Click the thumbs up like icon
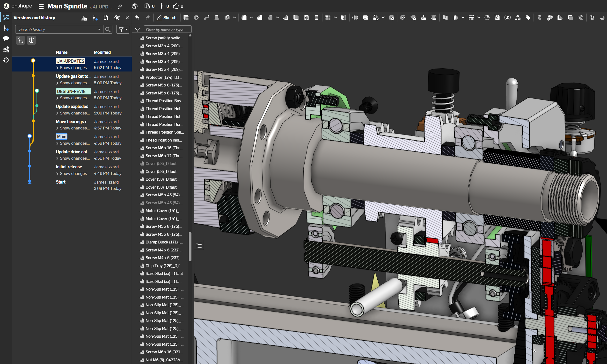The width and height of the screenshot is (607, 364). (176, 6)
